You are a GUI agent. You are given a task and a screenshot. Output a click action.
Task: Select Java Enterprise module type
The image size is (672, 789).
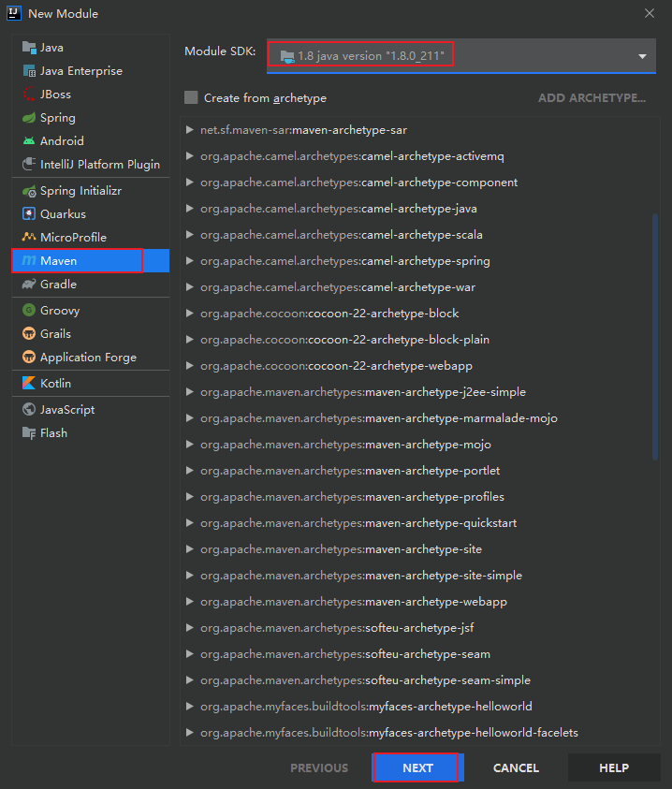81,71
